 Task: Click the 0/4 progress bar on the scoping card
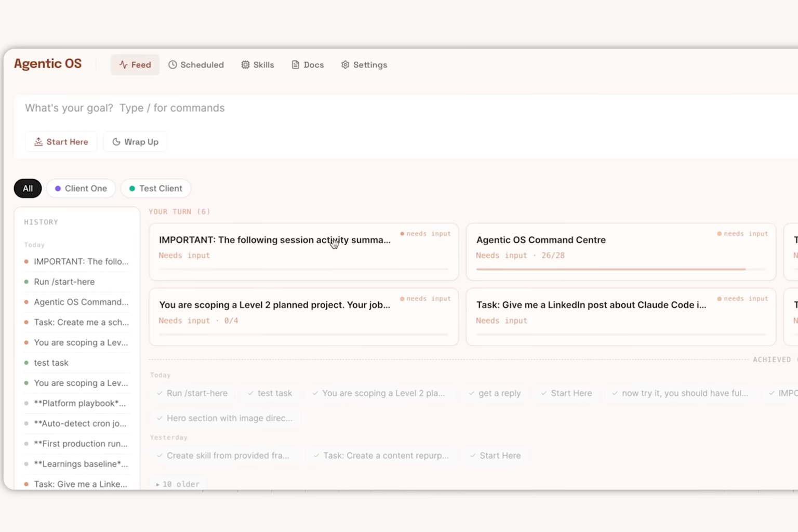[x=303, y=334]
